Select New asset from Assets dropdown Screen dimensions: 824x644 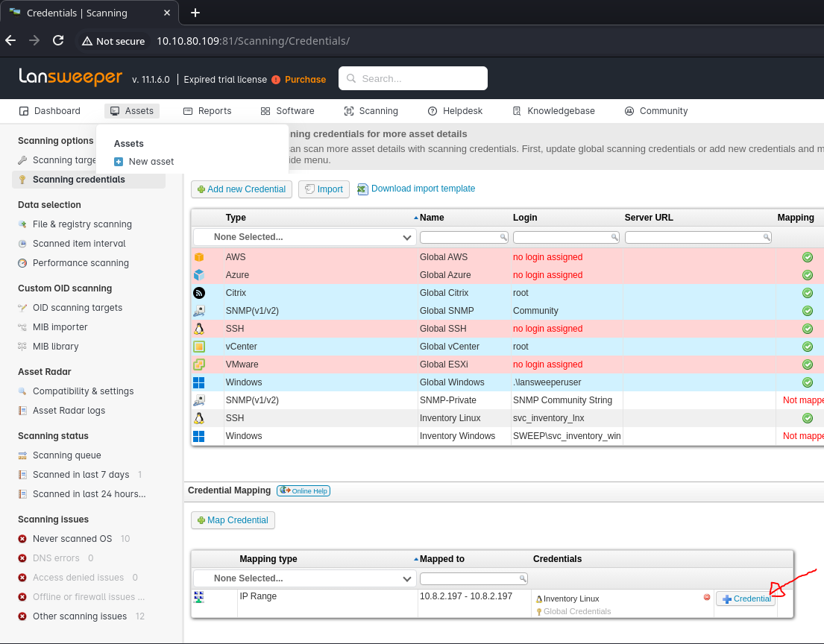(x=144, y=162)
